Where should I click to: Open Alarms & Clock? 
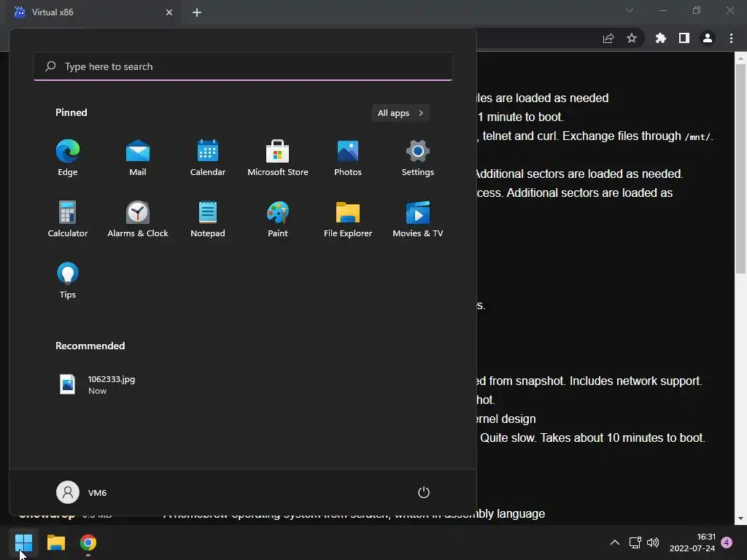[138, 219]
